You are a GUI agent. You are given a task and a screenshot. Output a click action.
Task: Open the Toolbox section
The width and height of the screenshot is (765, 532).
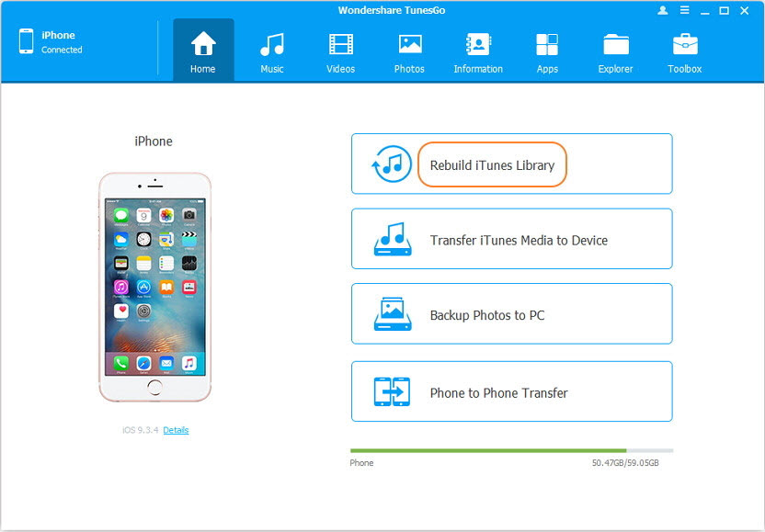684,51
